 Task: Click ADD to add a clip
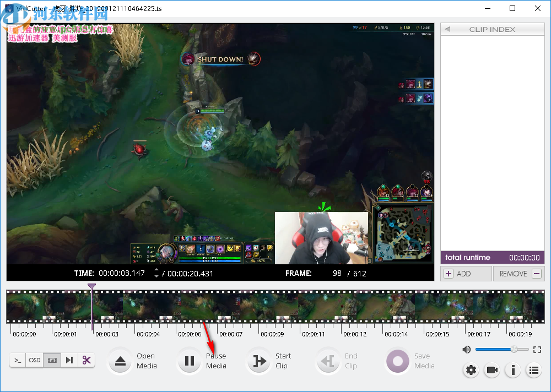point(466,274)
